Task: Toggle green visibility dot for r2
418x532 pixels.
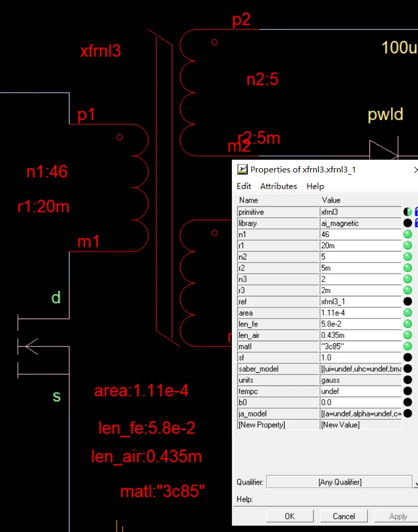Action: click(407, 268)
